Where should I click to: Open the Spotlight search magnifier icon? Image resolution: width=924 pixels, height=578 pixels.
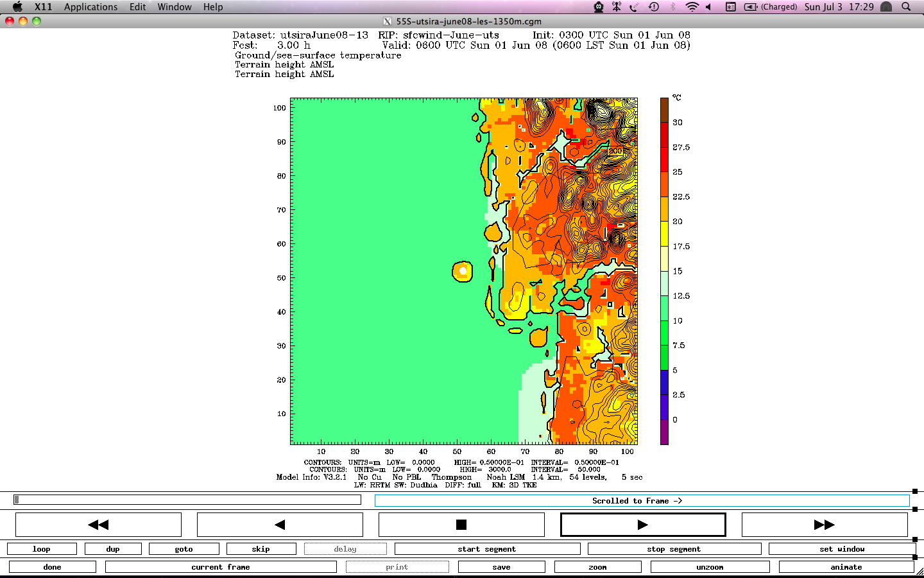click(906, 6)
